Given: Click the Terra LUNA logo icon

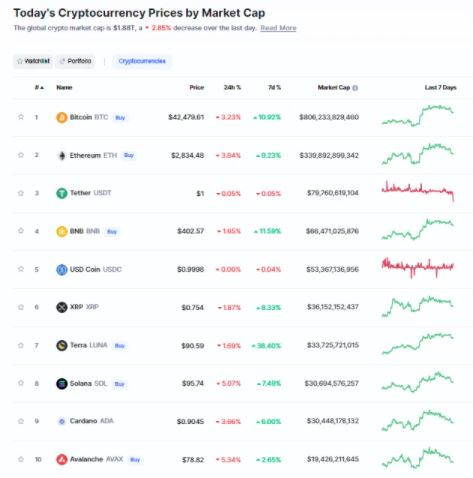Looking at the screenshot, I should (62, 345).
